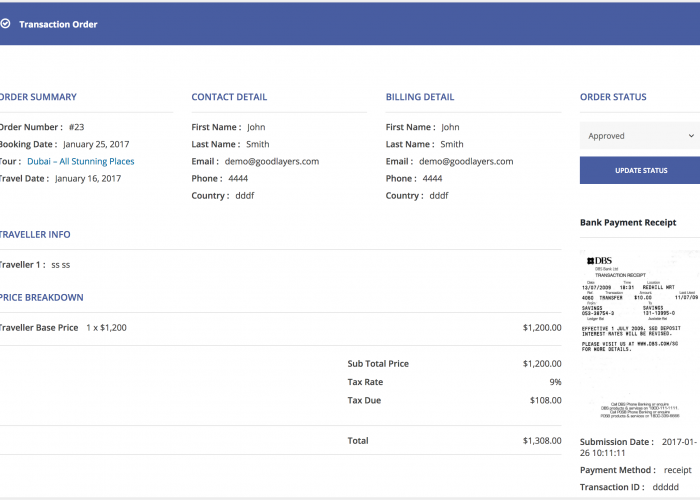Click the order number #23

pyautogui.click(x=76, y=127)
